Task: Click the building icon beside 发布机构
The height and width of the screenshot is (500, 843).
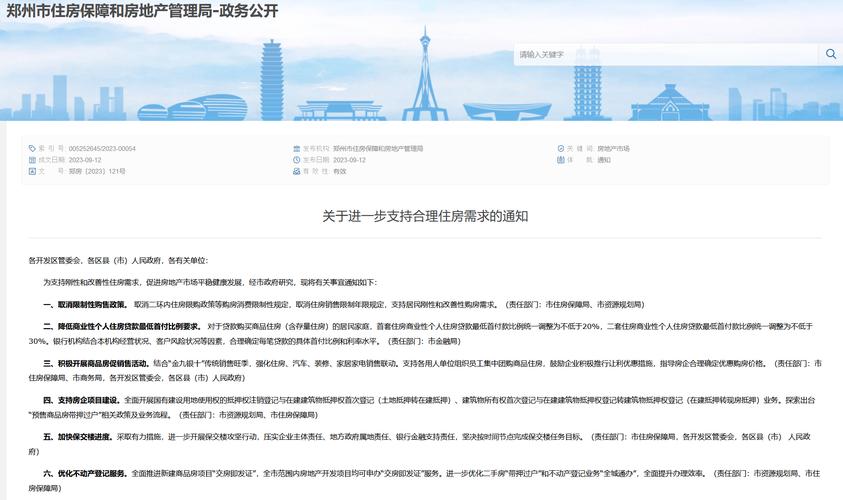Action: pos(296,148)
